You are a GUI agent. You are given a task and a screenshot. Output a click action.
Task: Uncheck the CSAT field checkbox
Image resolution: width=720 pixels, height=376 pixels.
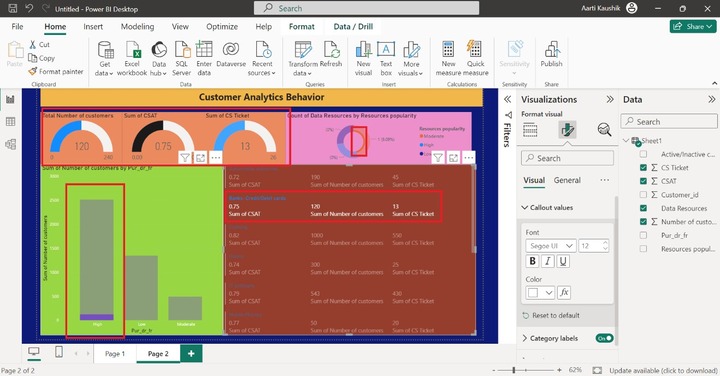click(x=643, y=181)
